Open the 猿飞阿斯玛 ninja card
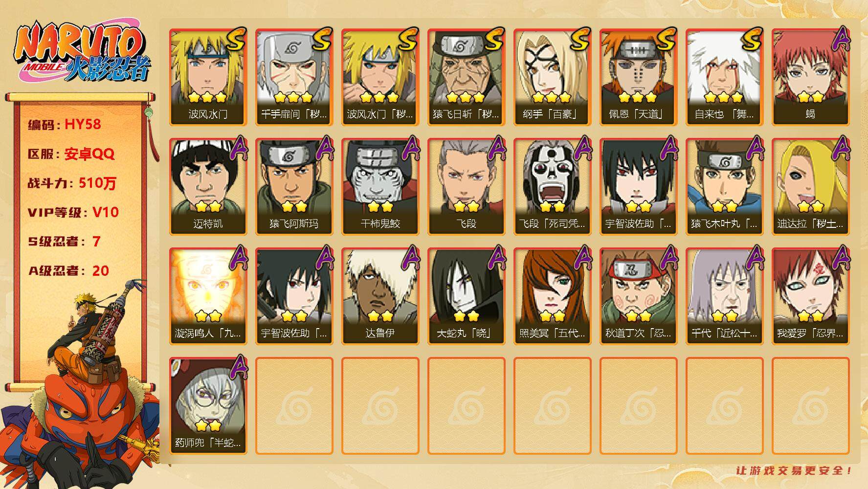 pyautogui.click(x=294, y=187)
